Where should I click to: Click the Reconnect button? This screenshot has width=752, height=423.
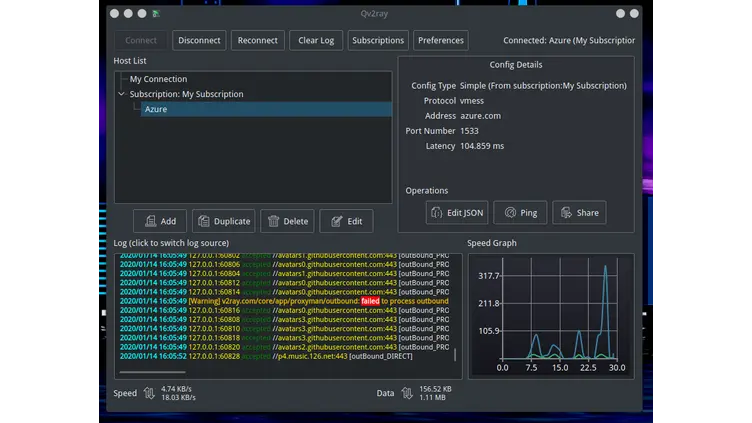tap(257, 41)
